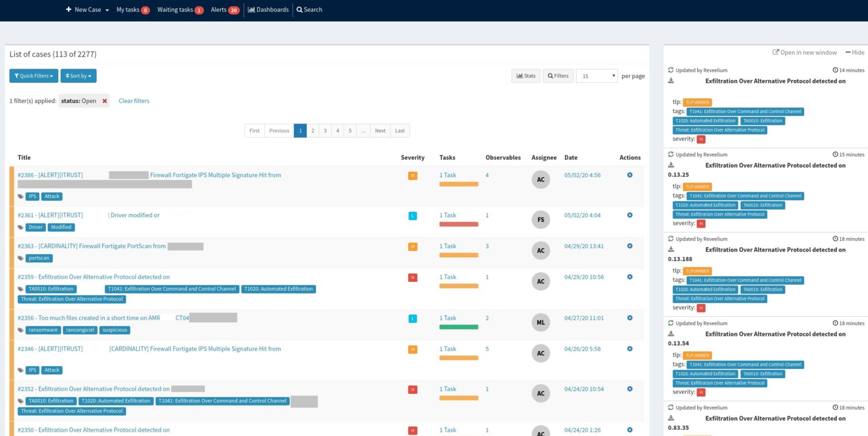Image resolution: width=868 pixels, height=436 pixels.
Task: Click Clear filters link
Action: click(x=134, y=101)
